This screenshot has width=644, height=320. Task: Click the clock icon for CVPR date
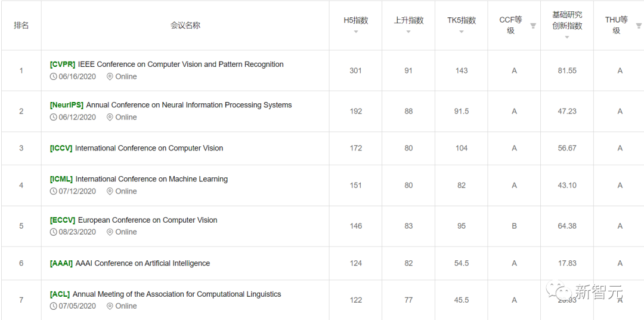click(54, 76)
